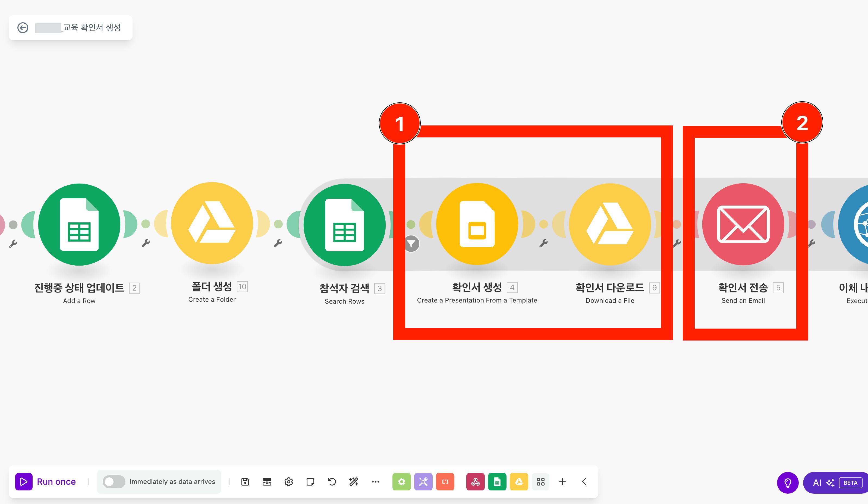
Task: Open the purple lightbulb help button
Action: [x=788, y=483]
